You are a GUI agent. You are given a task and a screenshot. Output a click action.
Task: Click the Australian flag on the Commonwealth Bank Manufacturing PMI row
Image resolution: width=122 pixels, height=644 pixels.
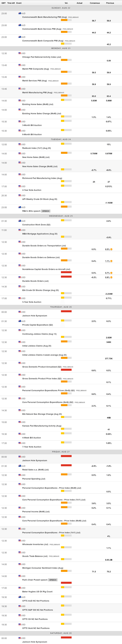click(x=20, y=13)
